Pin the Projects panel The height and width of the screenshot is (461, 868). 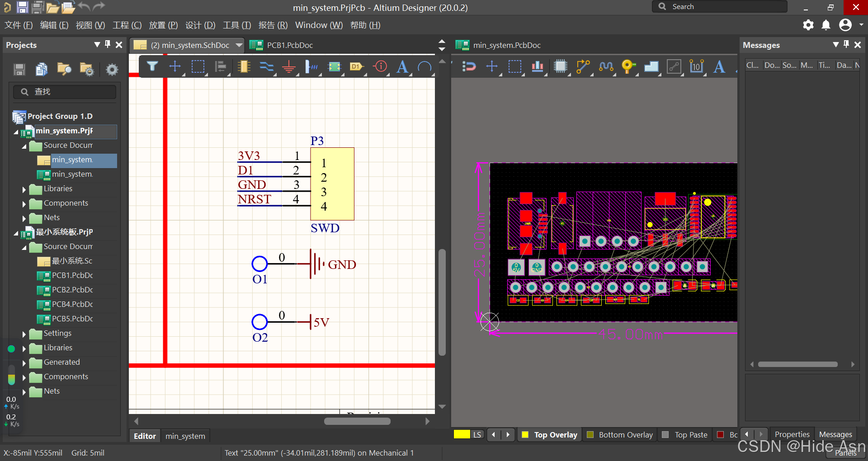[108, 44]
